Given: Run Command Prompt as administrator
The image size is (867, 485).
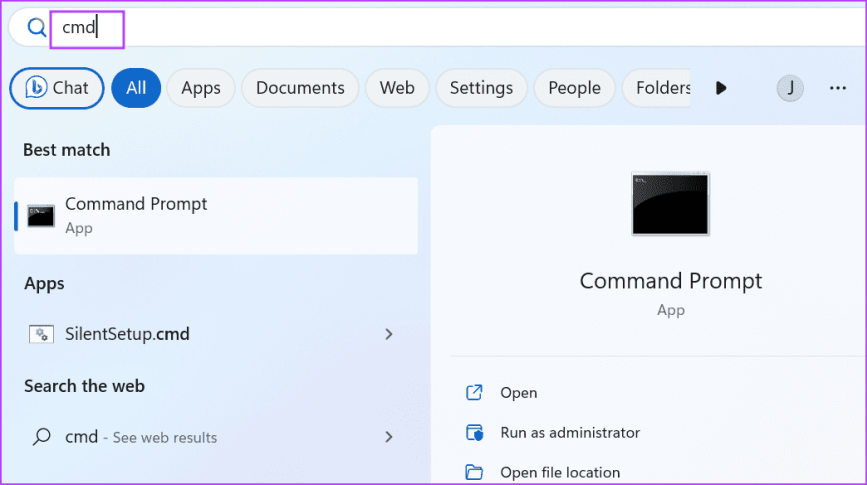Looking at the screenshot, I should pyautogui.click(x=570, y=433).
